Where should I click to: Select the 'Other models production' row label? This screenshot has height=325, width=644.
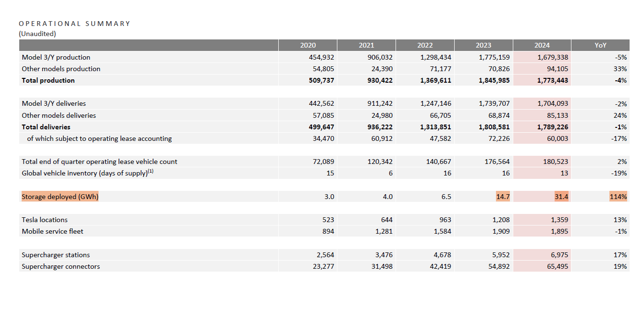click(x=61, y=69)
